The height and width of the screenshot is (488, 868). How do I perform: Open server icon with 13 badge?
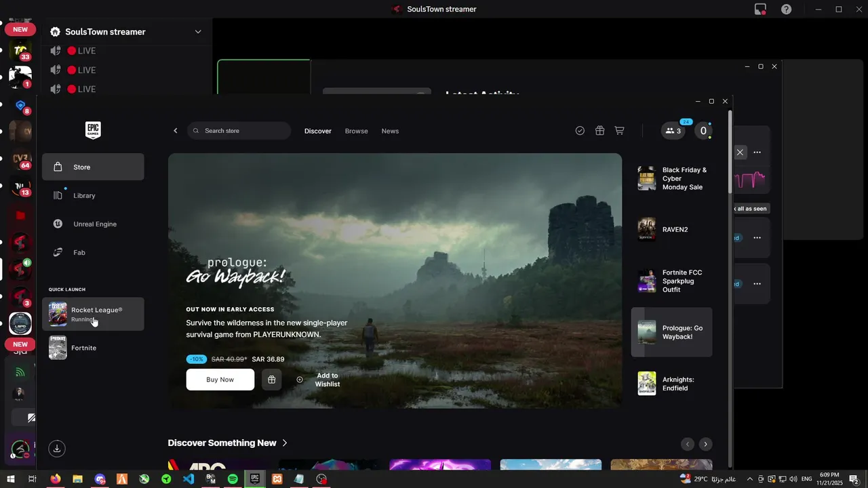pyautogui.click(x=20, y=187)
